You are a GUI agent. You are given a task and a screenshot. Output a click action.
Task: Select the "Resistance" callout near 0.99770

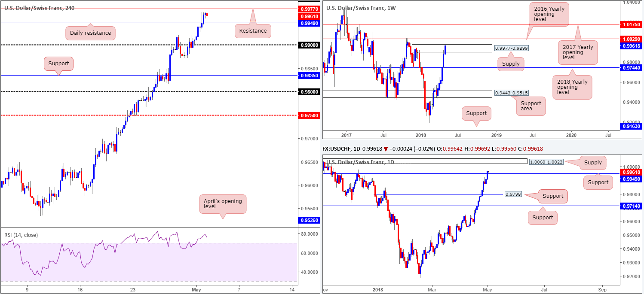(254, 30)
